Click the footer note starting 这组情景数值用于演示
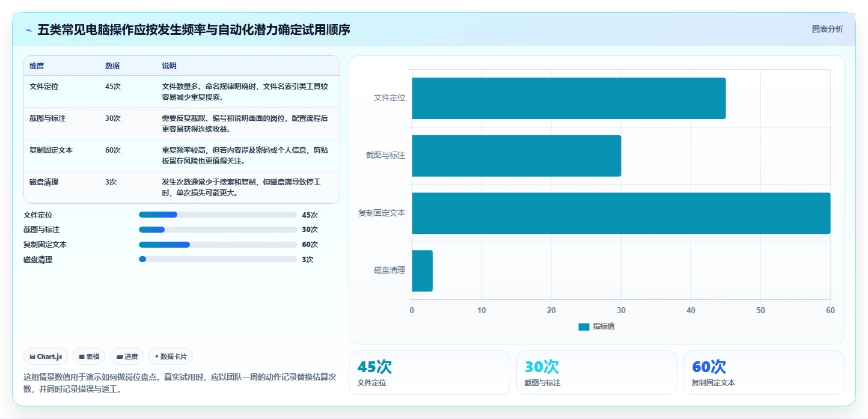This screenshot has width=868, height=419. click(x=179, y=383)
